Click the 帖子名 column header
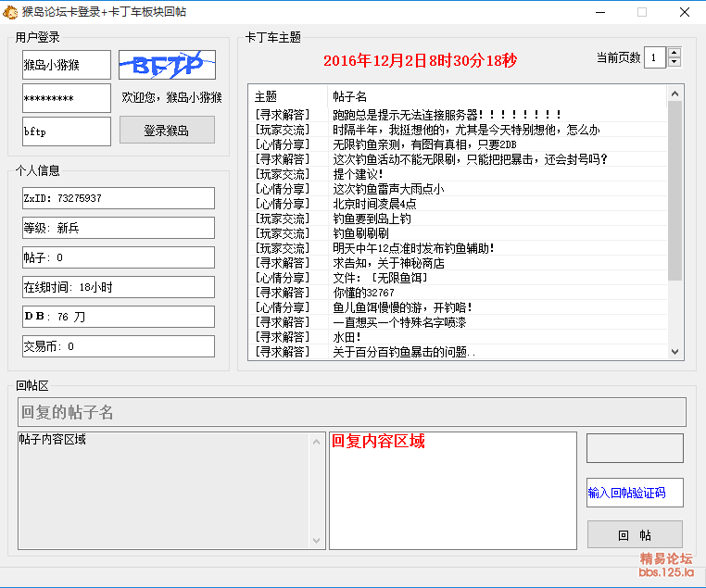Viewport: 706px width, 588px height. 350,96
